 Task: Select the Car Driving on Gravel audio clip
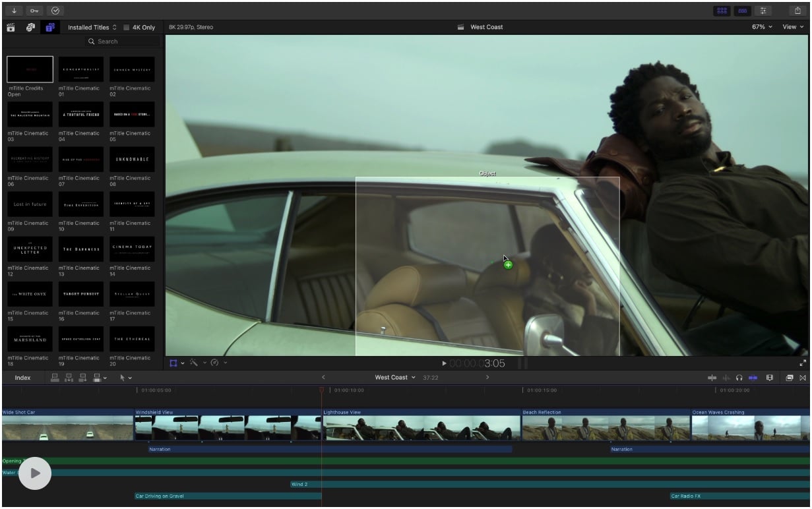(228, 496)
